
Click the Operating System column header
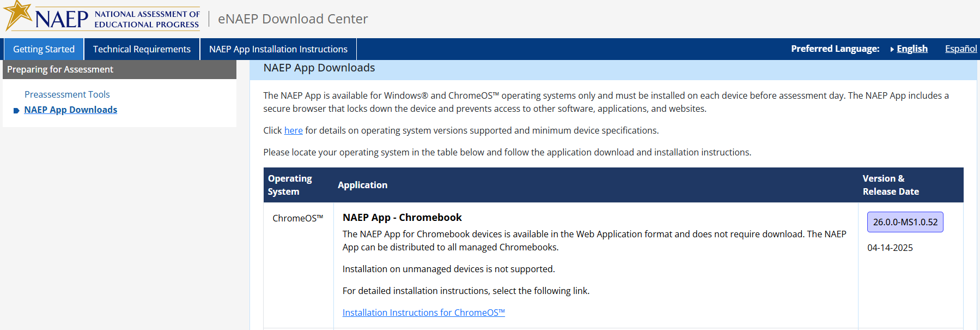tap(290, 185)
